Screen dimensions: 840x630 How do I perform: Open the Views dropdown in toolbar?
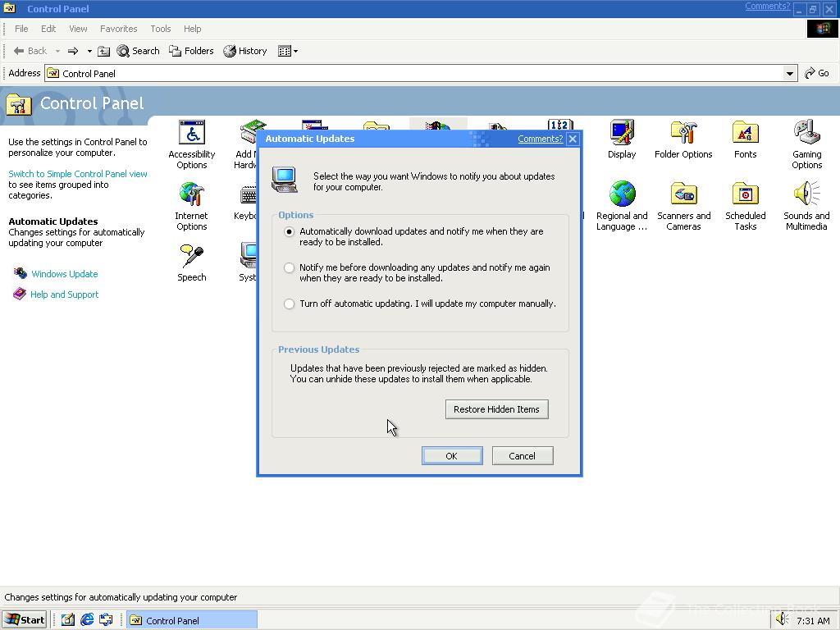[x=288, y=51]
